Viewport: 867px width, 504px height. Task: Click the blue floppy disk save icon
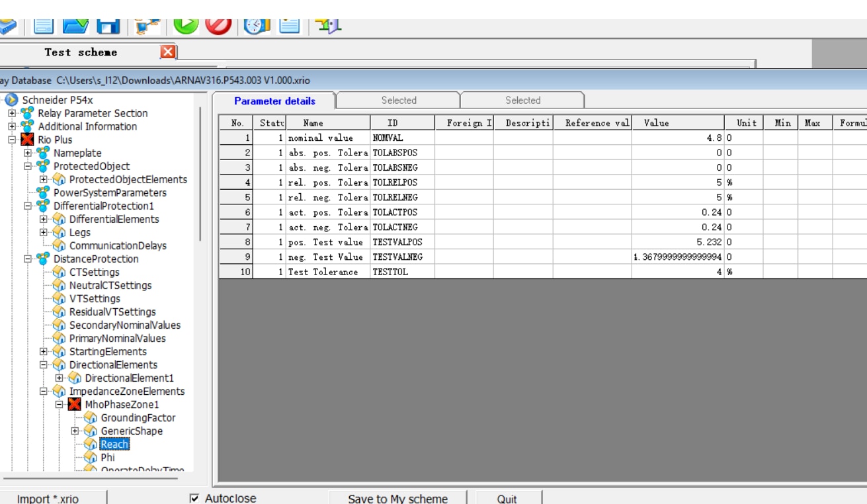point(108,26)
